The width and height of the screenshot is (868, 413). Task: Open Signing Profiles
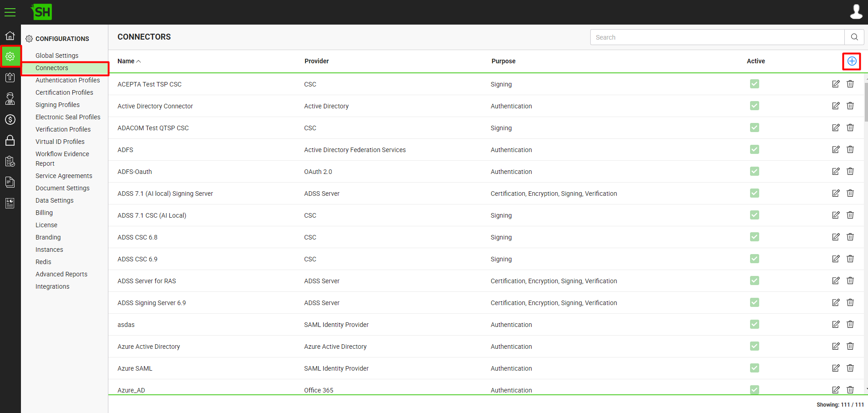(57, 105)
